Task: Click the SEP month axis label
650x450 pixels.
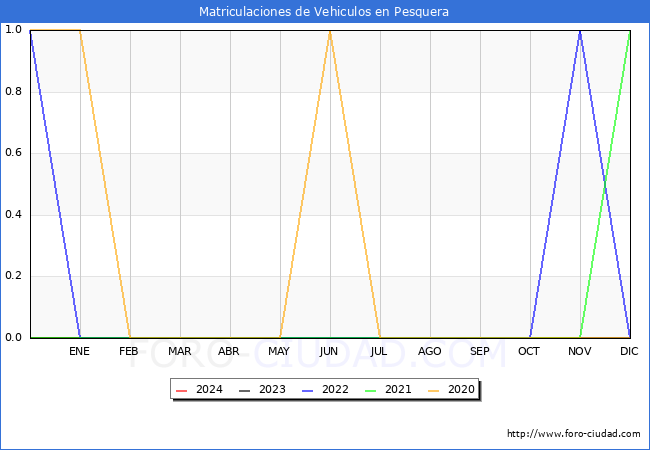Action: point(480,351)
